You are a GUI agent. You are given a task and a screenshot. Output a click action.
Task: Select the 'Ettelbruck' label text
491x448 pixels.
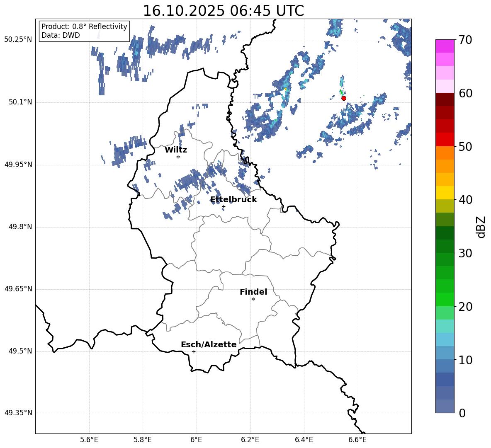[x=233, y=200]
